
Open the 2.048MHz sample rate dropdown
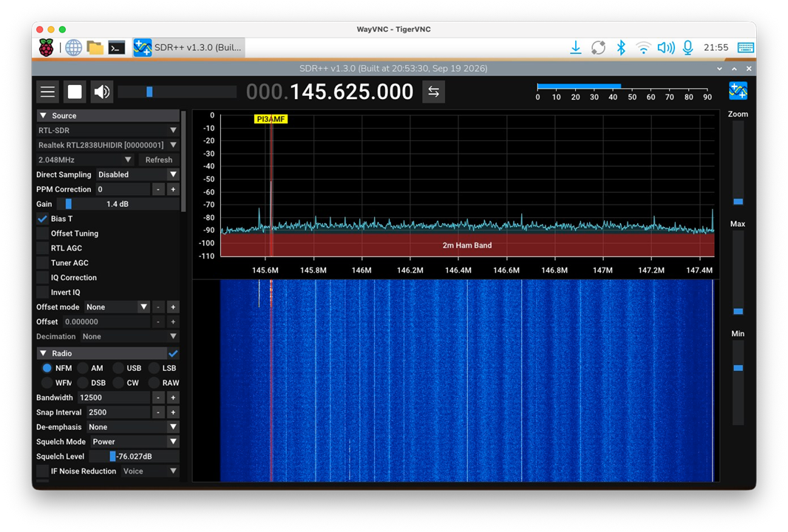tap(85, 160)
